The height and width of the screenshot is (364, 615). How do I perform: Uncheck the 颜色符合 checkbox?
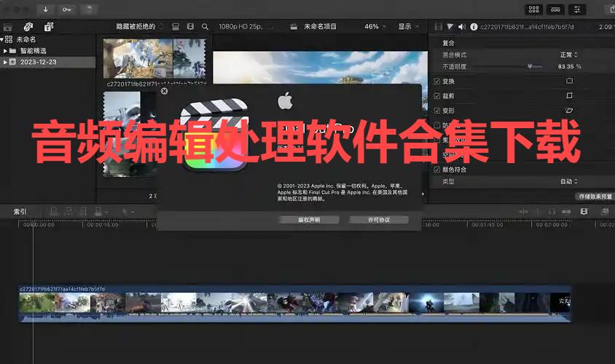(437, 170)
